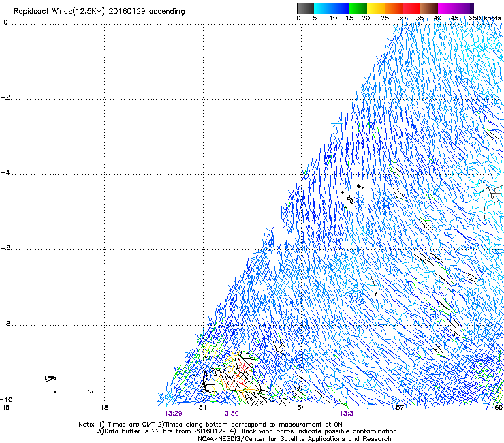
Task: Click the '>50 knots' legend label
Action: pyautogui.click(x=485, y=18)
